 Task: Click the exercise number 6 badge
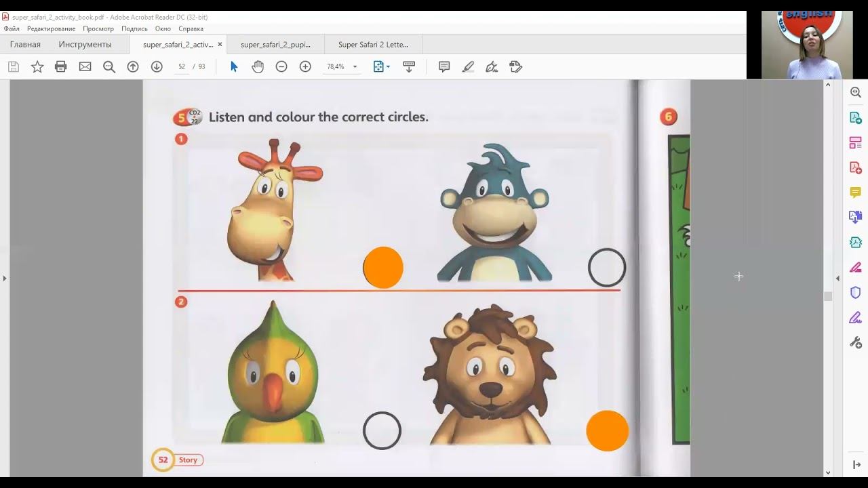click(668, 117)
